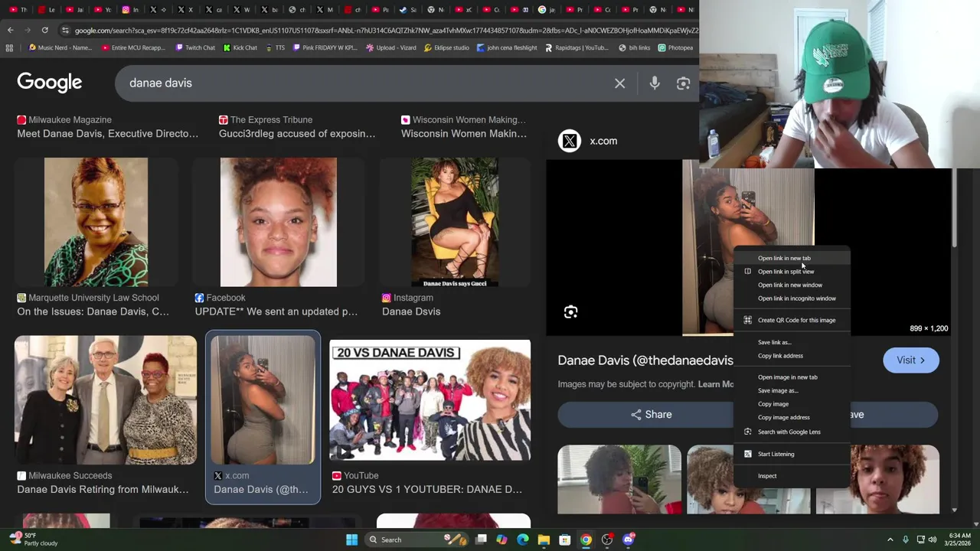The width and height of the screenshot is (980, 551).
Task: Choose Open image in new tab
Action: click(792, 377)
